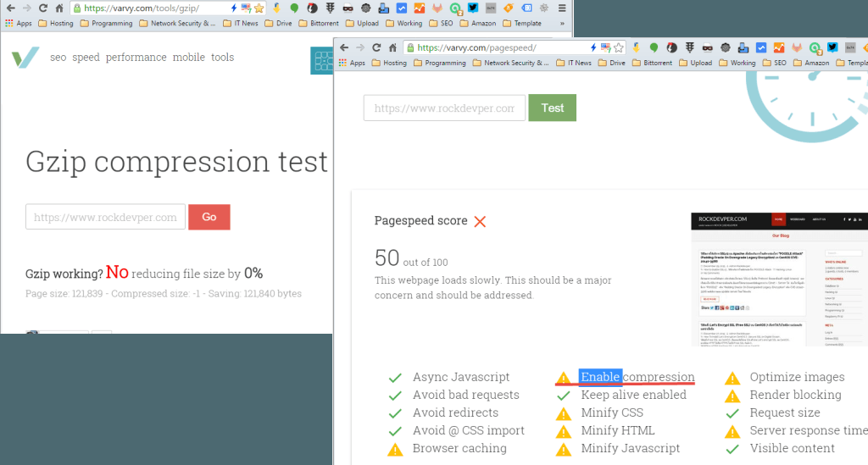Open the Avoid redirects result
The height and width of the screenshot is (465, 868).
click(455, 413)
